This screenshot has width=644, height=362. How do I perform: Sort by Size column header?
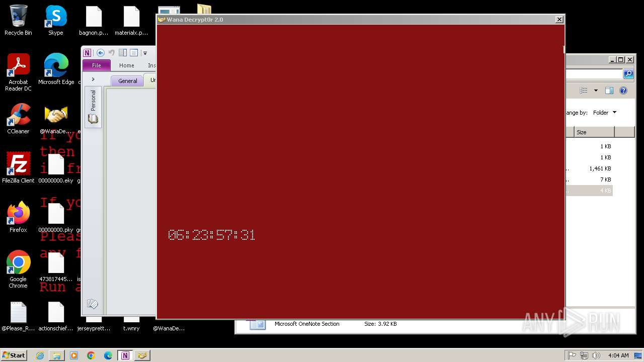(x=594, y=132)
